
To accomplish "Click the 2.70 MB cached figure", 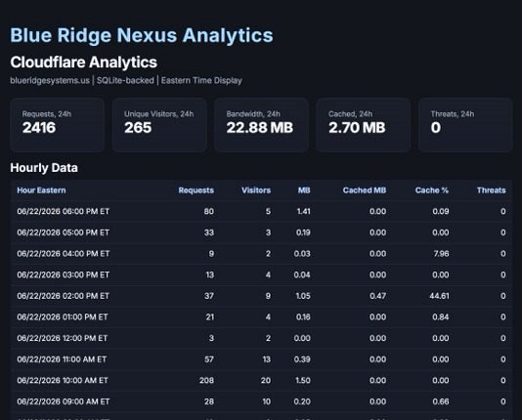I will click(357, 128).
